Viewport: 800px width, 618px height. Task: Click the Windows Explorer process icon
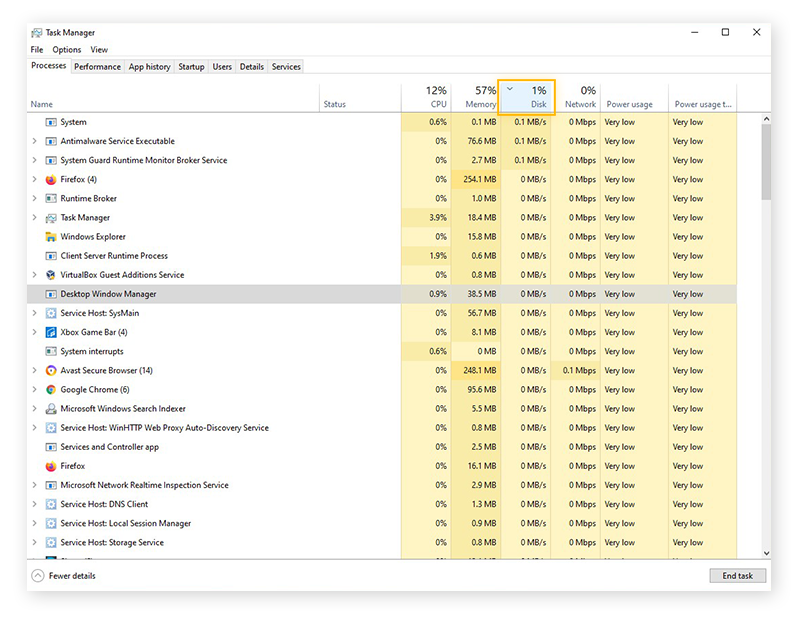tap(50, 237)
